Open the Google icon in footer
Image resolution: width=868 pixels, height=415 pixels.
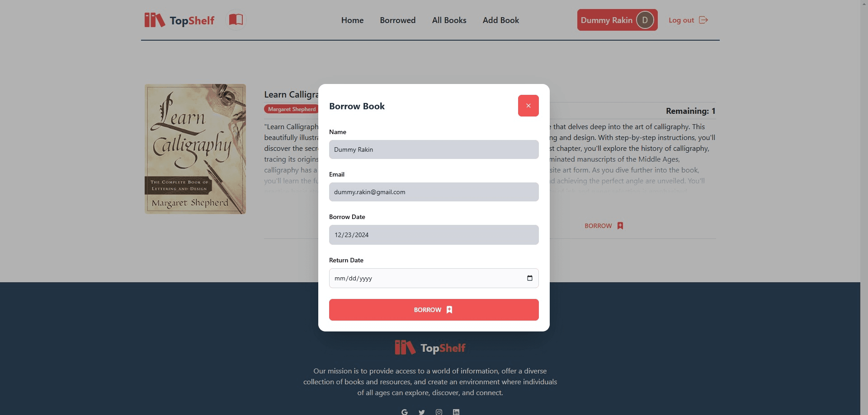click(405, 412)
